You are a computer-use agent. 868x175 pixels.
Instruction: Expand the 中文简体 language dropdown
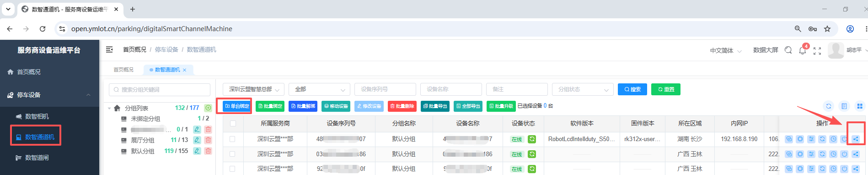(x=726, y=50)
